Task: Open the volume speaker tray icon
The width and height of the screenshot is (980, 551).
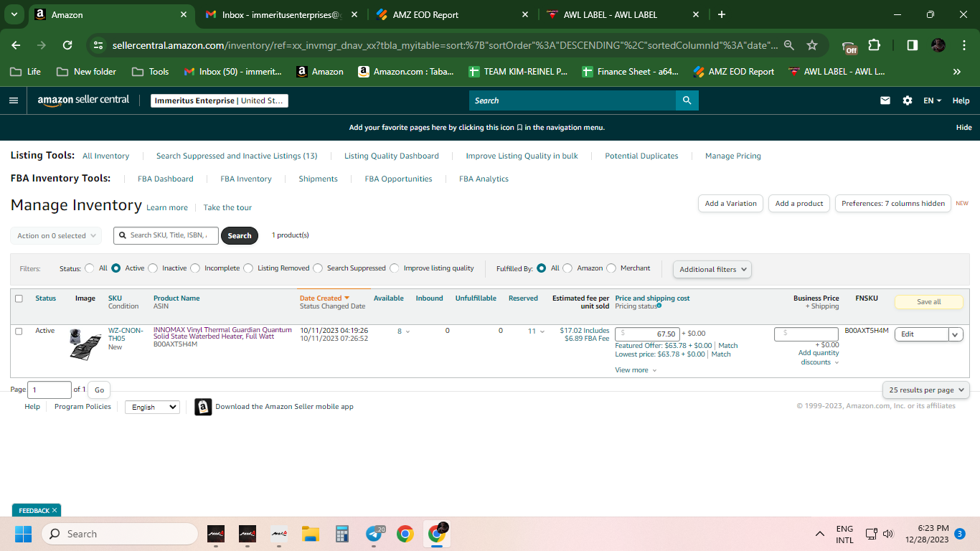Action: tap(888, 534)
